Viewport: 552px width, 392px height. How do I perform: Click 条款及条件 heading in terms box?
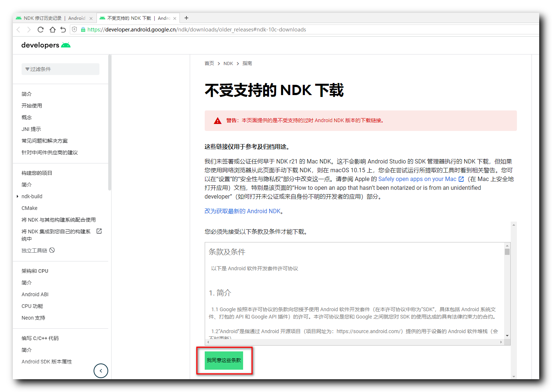227,252
